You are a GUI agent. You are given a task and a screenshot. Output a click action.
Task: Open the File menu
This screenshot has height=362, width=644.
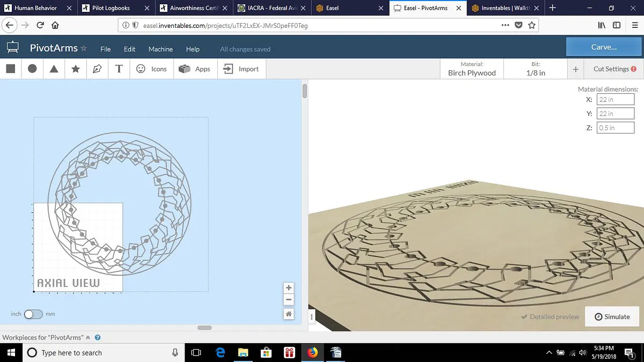(106, 49)
